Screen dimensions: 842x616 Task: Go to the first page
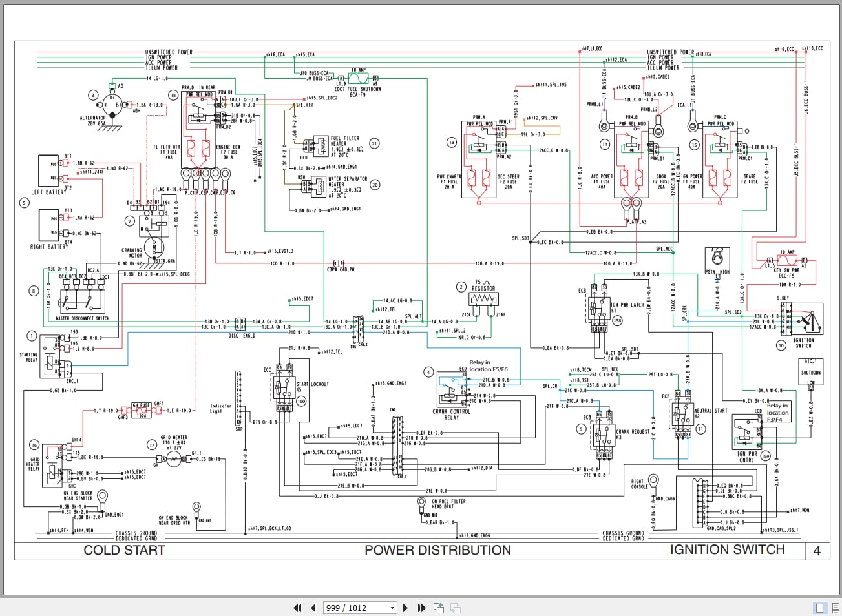coord(297,608)
